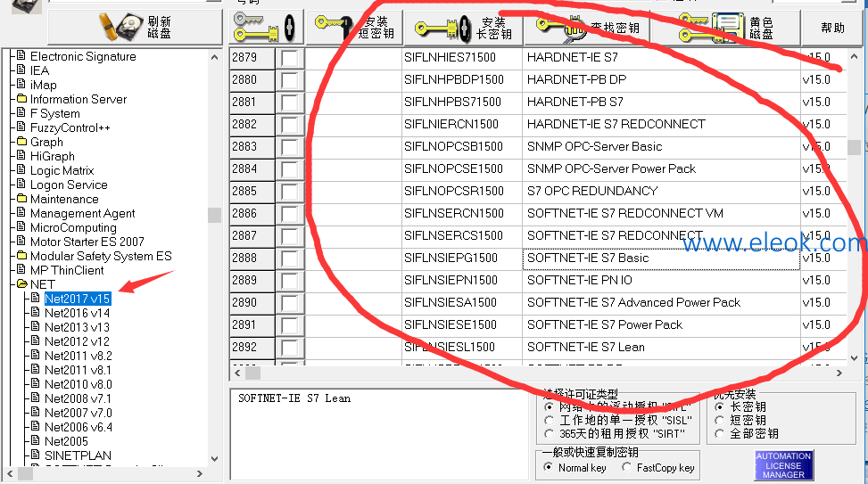Select the SOFTNET-IE S7 Basic cell
The height and width of the screenshot is (484, 868).
pos(661,258)
